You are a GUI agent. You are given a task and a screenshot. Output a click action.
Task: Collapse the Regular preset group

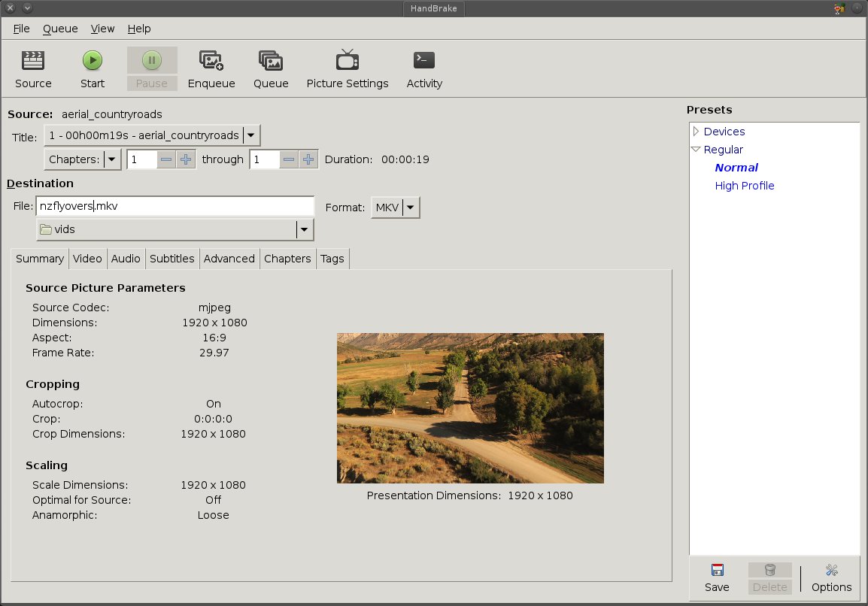[697, 150]
